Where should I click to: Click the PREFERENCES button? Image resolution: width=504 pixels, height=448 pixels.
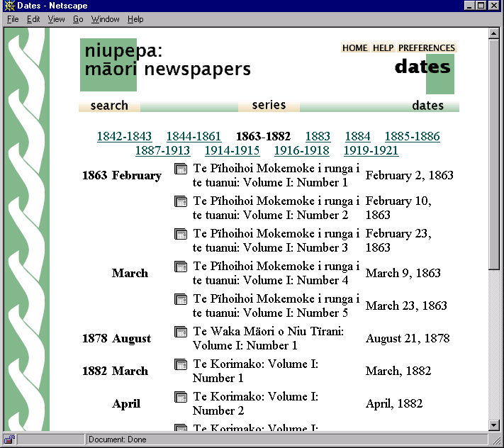pyautogui.click(x=426, y=48)
